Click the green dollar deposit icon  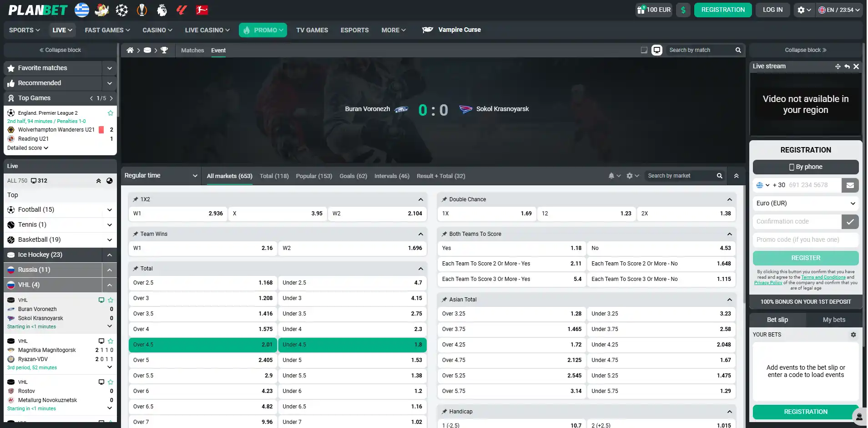tap(683, 10)
